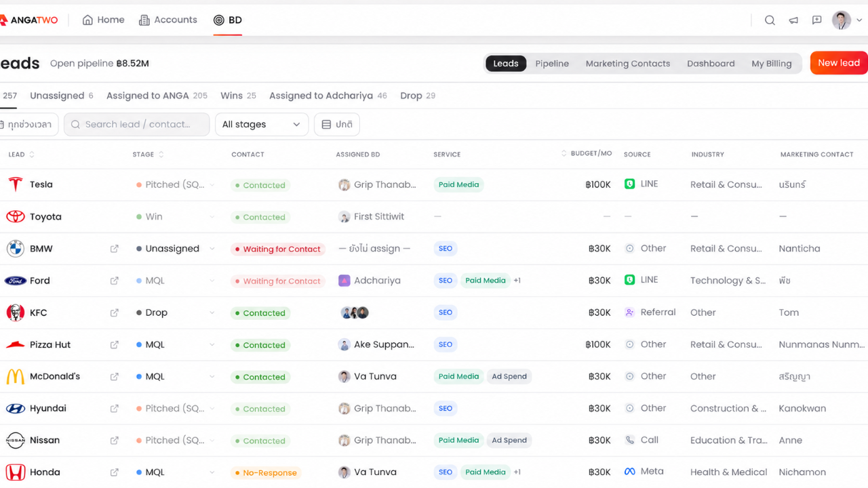Expand stage dropdown for BMW
This screenshot has width=868, height=488.
tap(212, 249)
